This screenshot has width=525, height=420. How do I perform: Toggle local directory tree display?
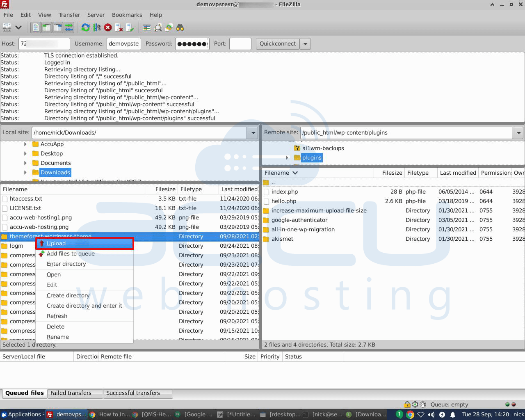point(46,27)
